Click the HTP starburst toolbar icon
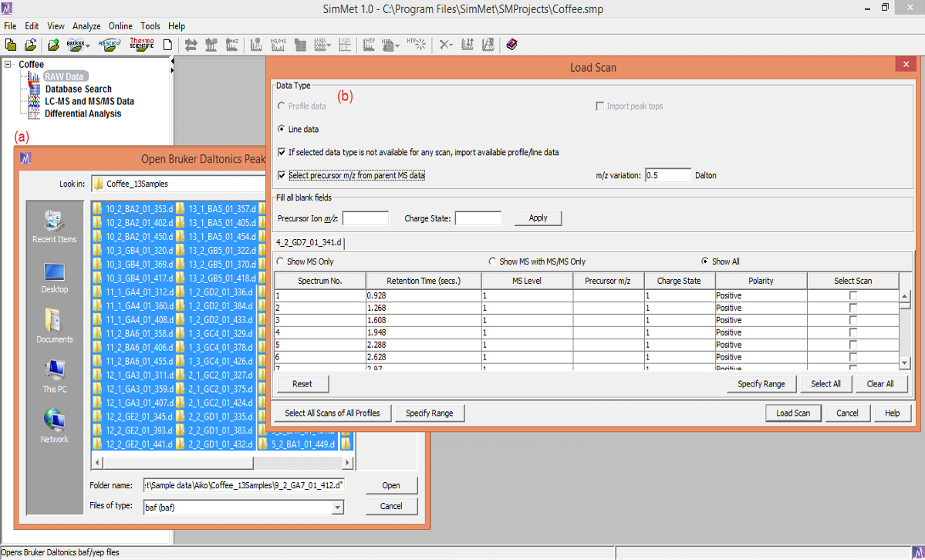The image size is (925, 560). pos(417,45)
